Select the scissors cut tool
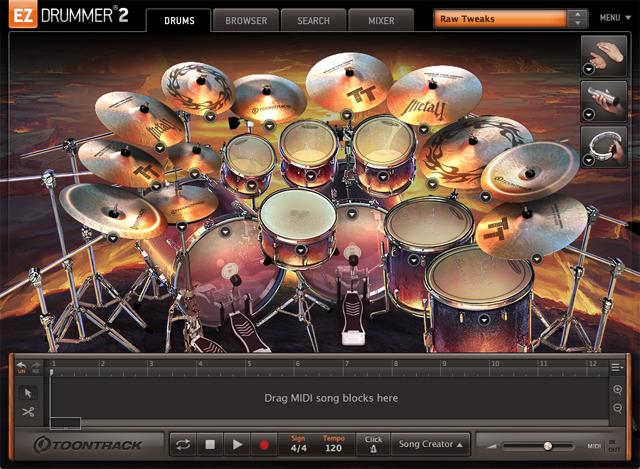Viewport: 640px width, 469px height. (28, 411)
